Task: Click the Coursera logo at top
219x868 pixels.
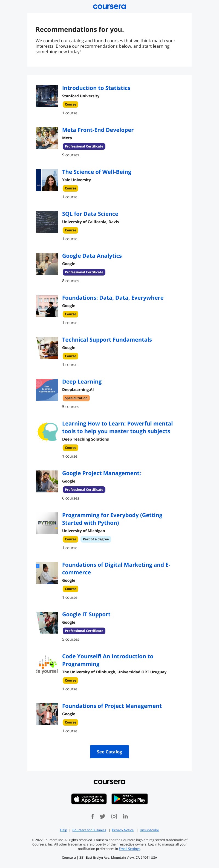Action: (x=109, y=6)
